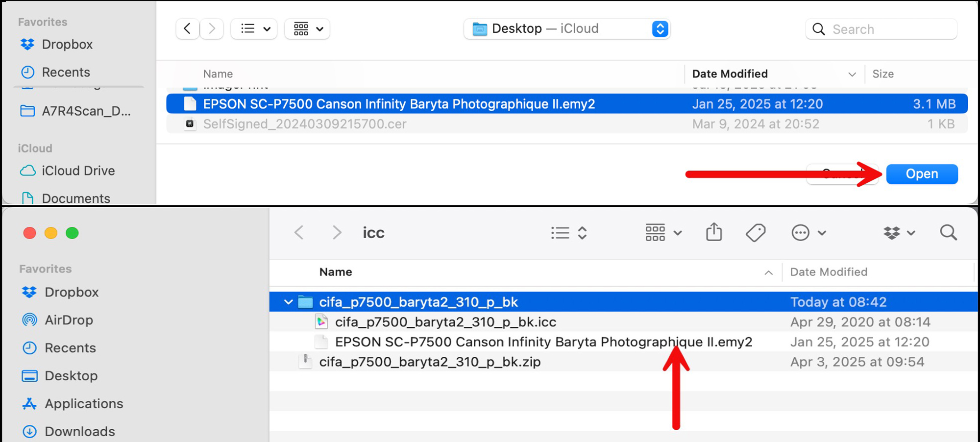
Task: Open Recents in the Finder sidebar
Action: [x=59, y=348]
